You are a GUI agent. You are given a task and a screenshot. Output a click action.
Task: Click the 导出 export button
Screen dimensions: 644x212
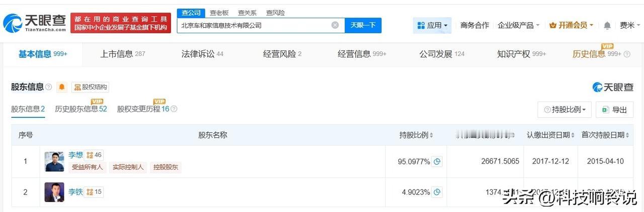(x=614, y=109)
